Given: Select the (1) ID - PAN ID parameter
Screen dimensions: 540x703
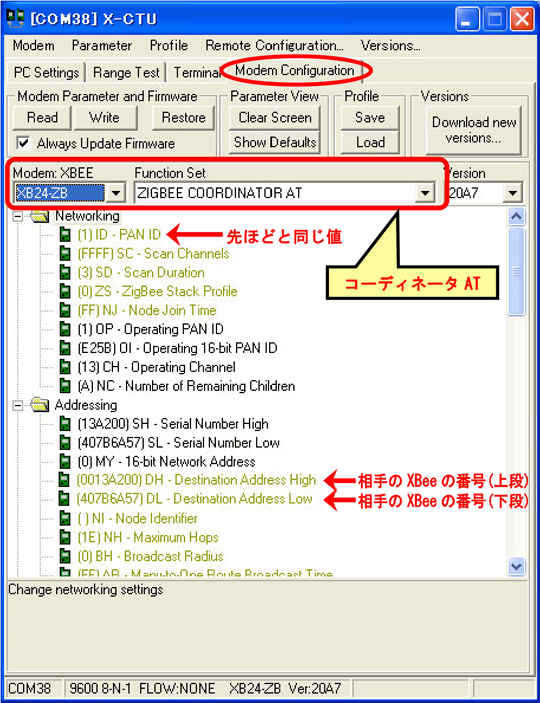Looking at the screenshot, I should coord(119,234).
